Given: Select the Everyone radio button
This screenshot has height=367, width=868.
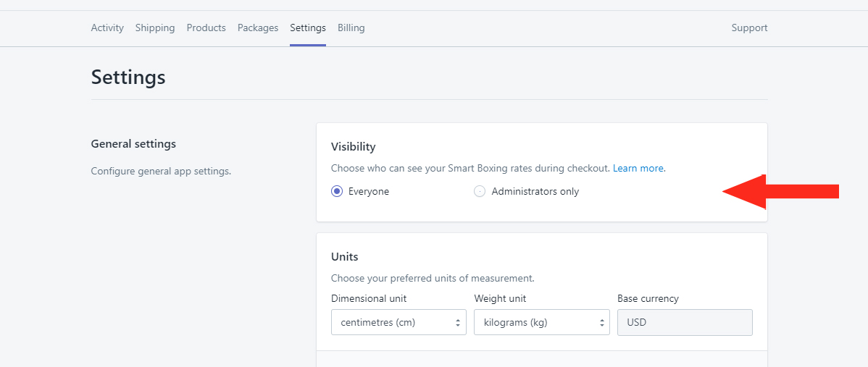Looking at the screenshot, I should [x=337, y=191].
